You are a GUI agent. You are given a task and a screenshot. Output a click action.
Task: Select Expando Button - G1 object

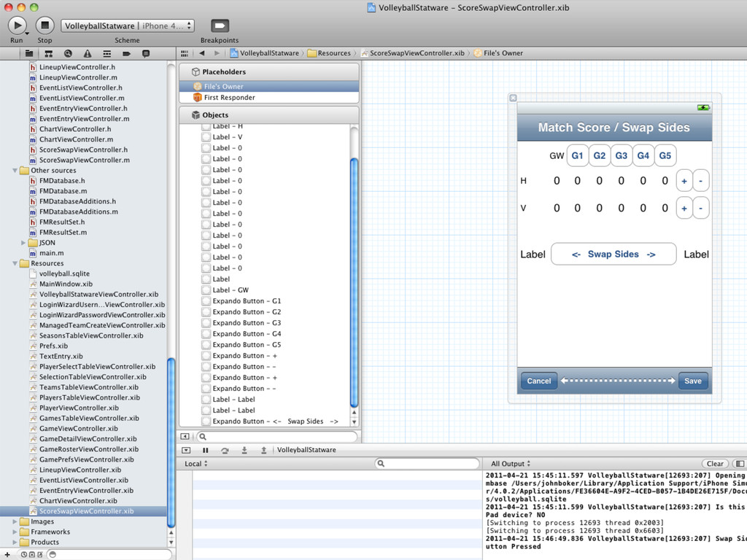(247, 301)
